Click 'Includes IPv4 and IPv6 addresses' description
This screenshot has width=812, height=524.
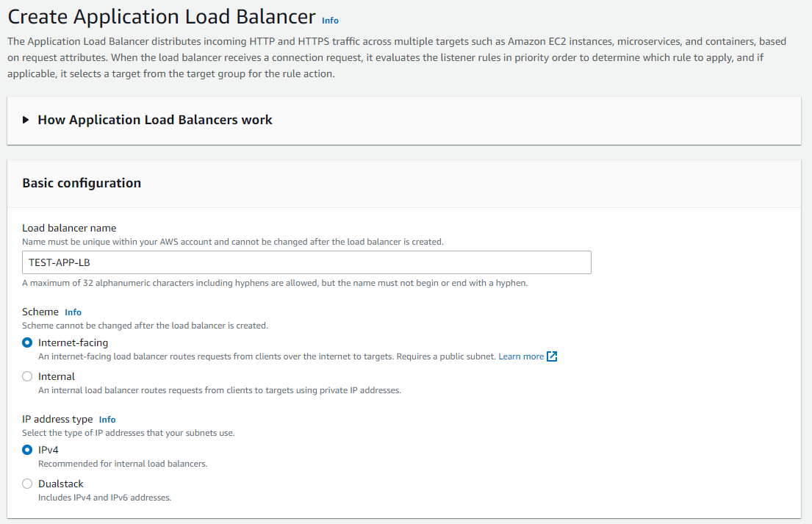click(x=104, y=498)
